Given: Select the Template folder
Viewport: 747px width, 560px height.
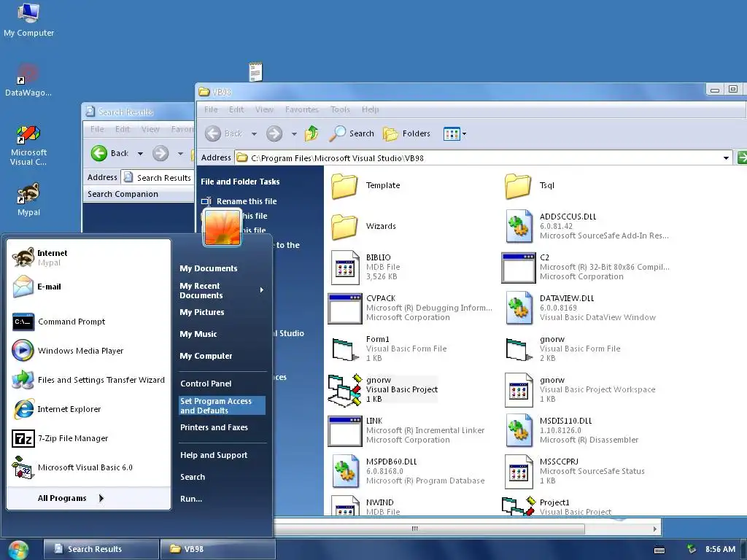Looking at the screenshot, I should (x=365, y=186).
